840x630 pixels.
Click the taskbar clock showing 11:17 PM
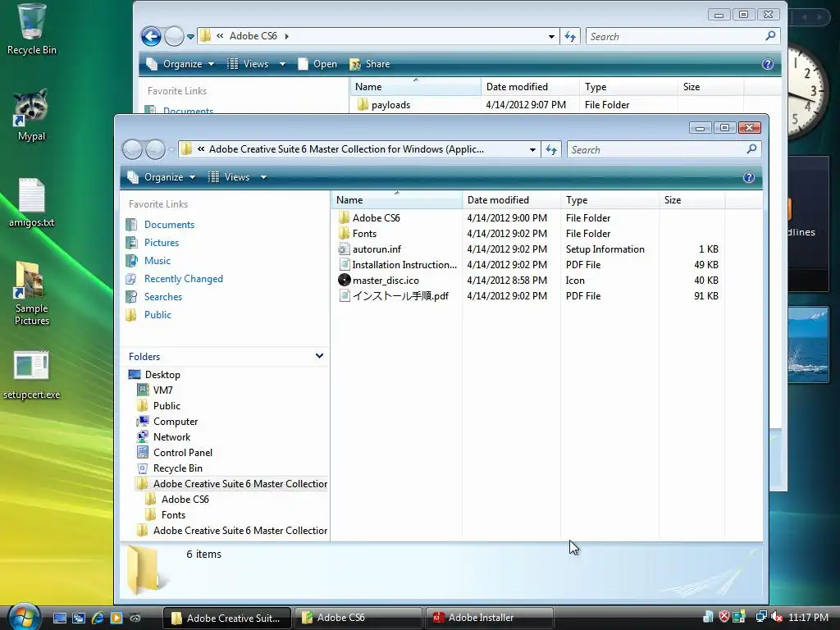pyautogui.click(x=808, y=617)
